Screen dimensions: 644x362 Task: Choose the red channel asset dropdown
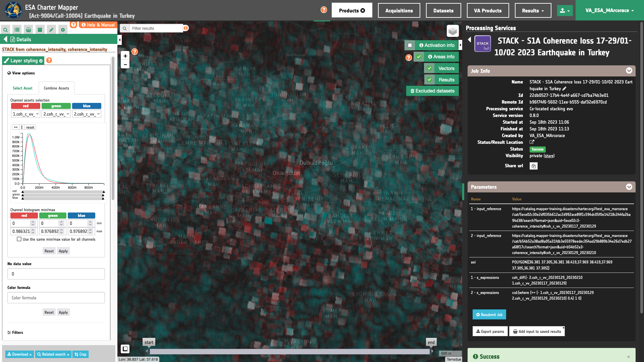(26, 114)
